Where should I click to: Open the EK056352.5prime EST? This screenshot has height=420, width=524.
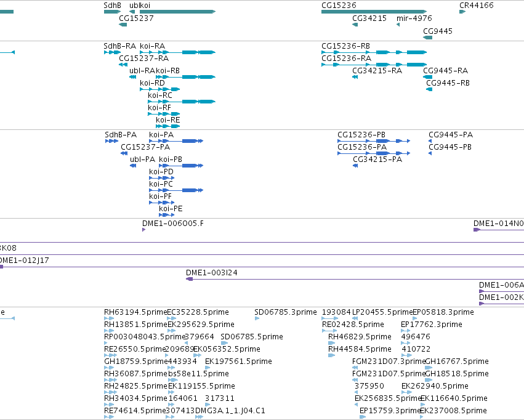[198, 355]
